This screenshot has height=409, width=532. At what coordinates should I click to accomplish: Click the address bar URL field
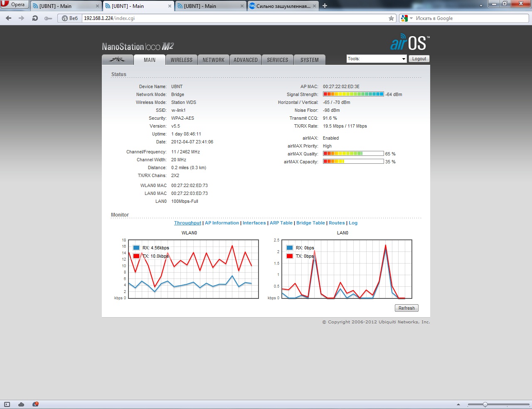[235, 18]
